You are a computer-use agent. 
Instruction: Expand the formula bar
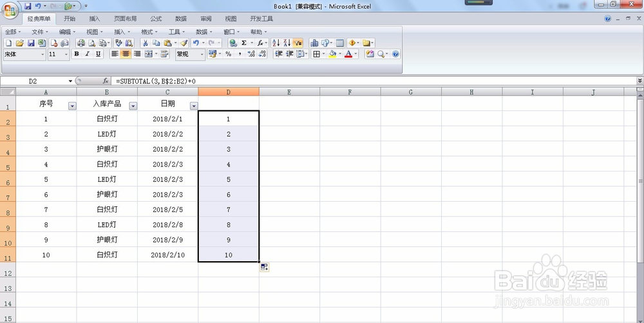640,81
